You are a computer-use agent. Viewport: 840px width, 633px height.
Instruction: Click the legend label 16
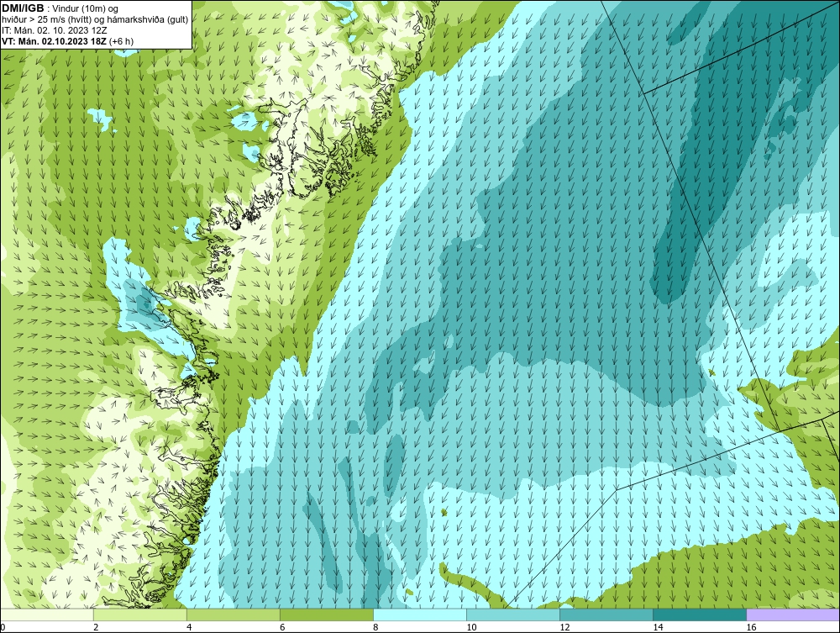coord(751,627)
